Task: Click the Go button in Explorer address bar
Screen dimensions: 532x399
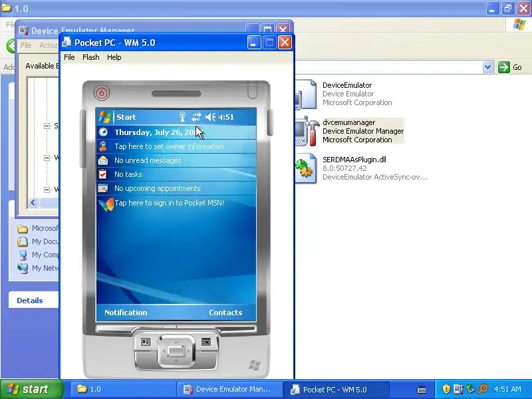Action: [x=510, y=67]
